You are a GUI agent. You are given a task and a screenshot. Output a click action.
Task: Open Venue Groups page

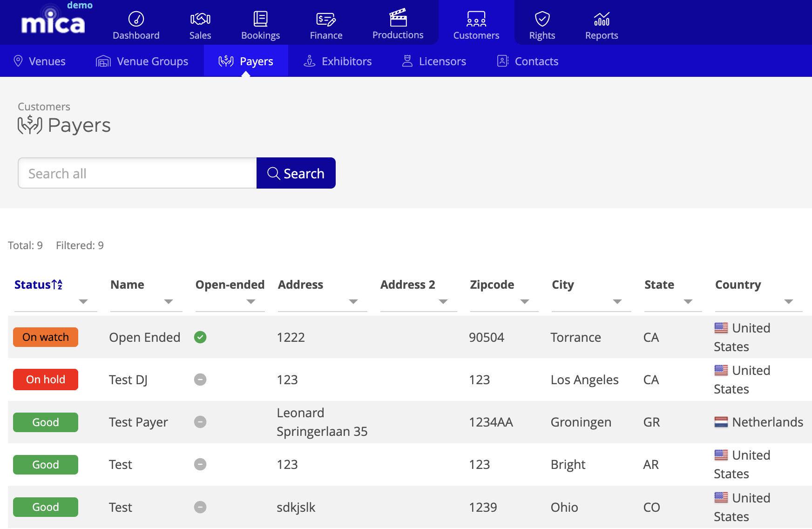(x=142, y=61)
